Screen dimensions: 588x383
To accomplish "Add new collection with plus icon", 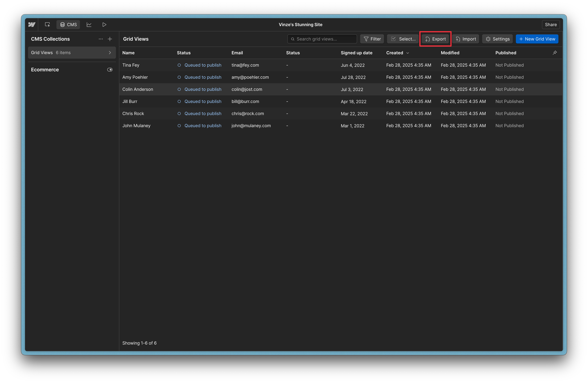I will (x=110, y=39).
